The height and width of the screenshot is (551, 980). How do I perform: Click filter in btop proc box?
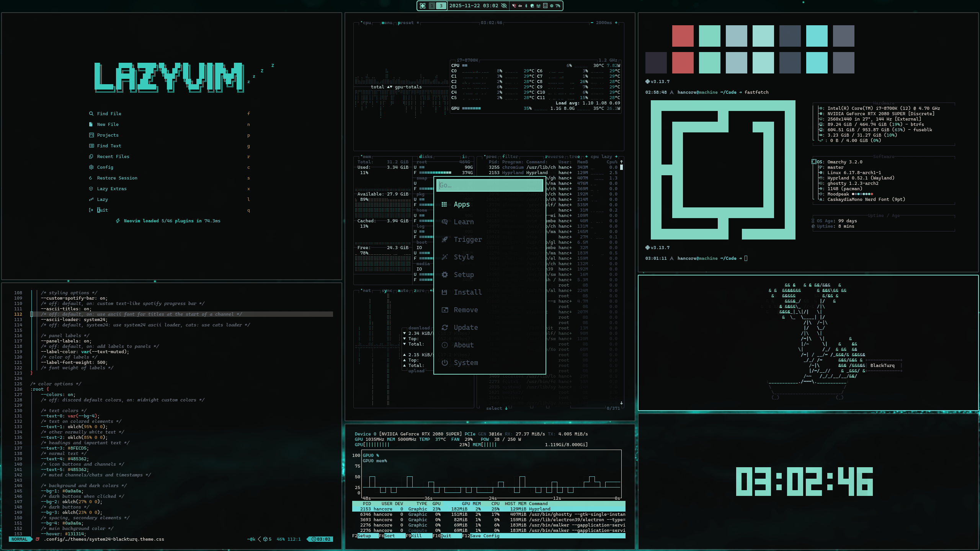point(510,156)
